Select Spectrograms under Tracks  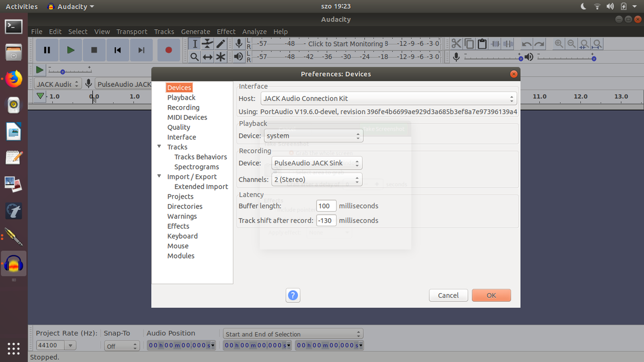197,167
